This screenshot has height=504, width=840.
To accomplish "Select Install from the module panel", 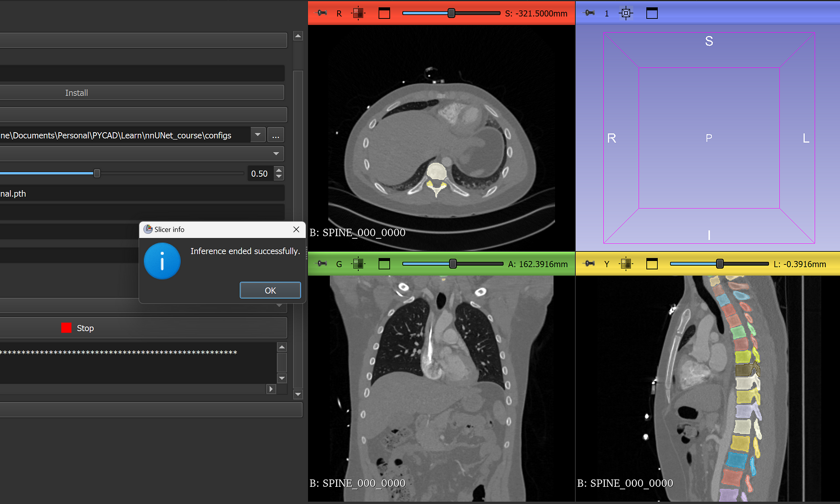I will point(77,93).
